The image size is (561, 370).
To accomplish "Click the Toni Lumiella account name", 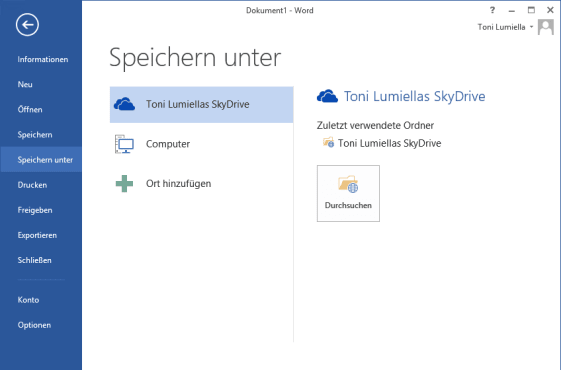I will pos(501,27).
